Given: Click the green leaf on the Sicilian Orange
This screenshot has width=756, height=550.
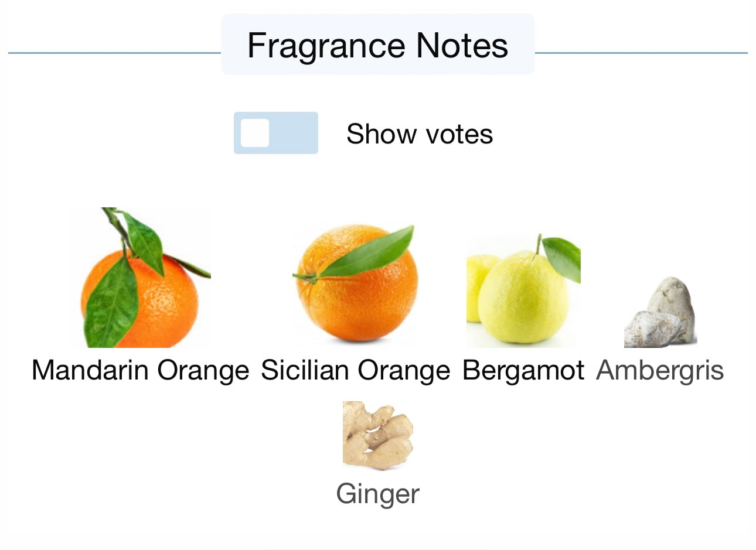Looking at the screenshot, I should point(369,253).
